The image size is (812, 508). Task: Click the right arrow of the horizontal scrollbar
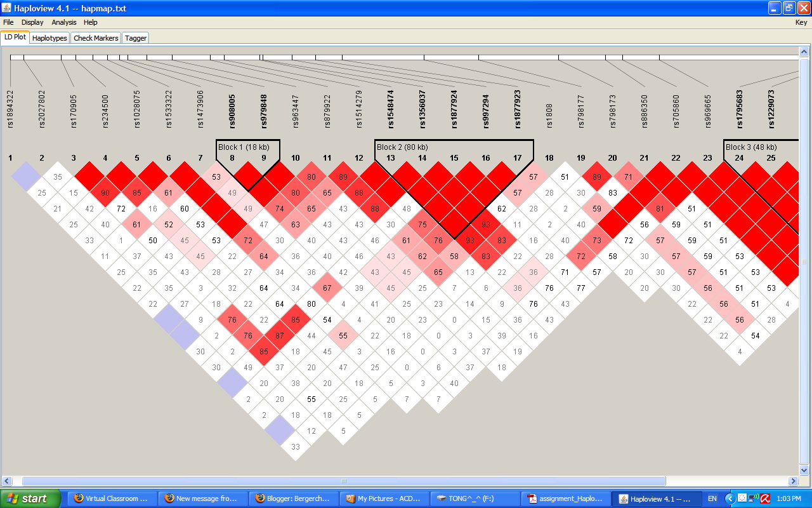pos(794,481)
